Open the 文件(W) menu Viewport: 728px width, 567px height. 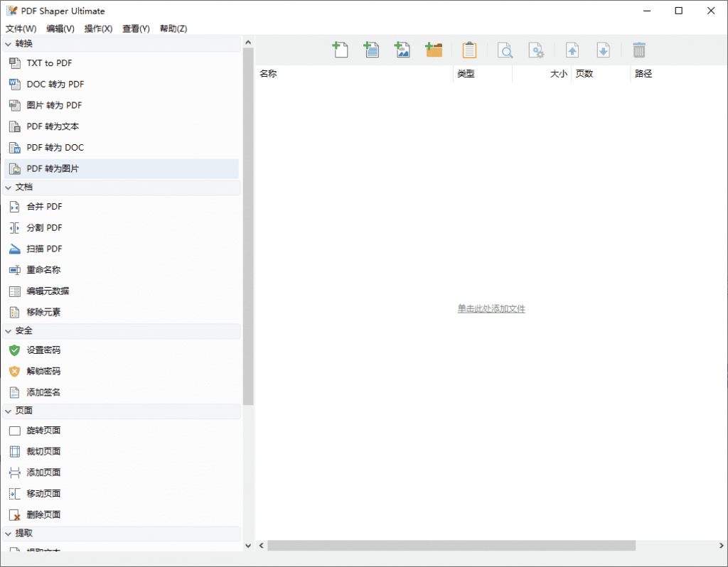click(x=21, y=28)
